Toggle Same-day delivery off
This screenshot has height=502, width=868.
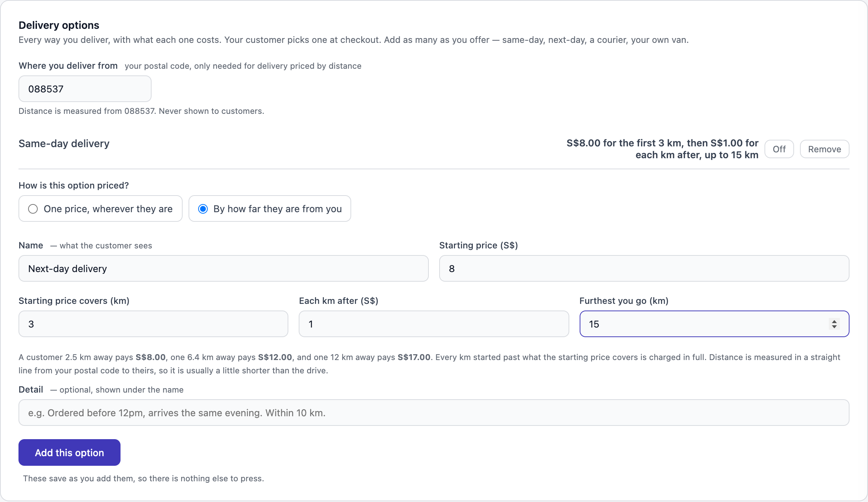tap(779, 149)
